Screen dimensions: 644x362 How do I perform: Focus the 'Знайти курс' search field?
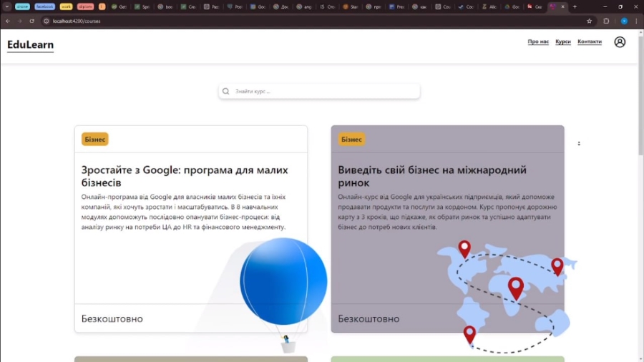pyautogui.click(x=319, y=91)
